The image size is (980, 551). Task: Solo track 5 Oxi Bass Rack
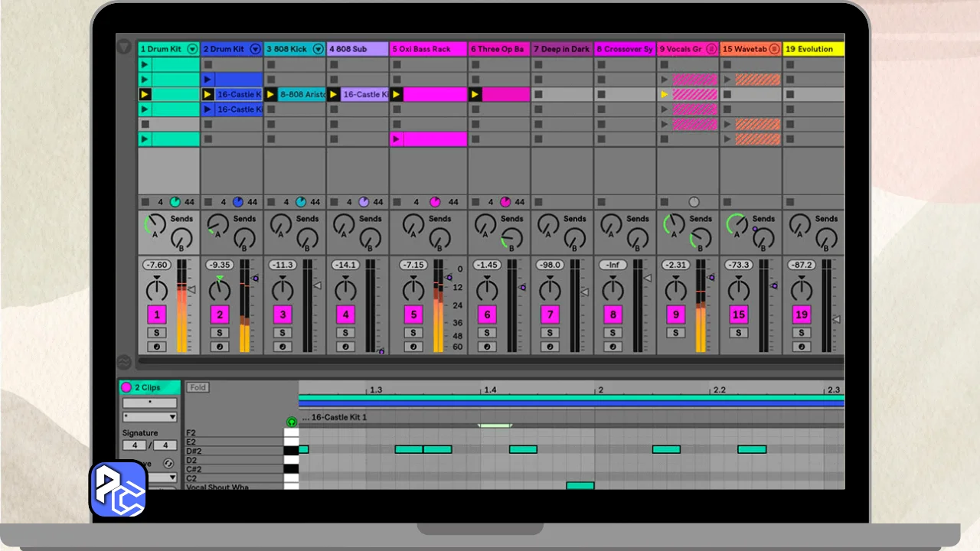(x=413, y=333)
